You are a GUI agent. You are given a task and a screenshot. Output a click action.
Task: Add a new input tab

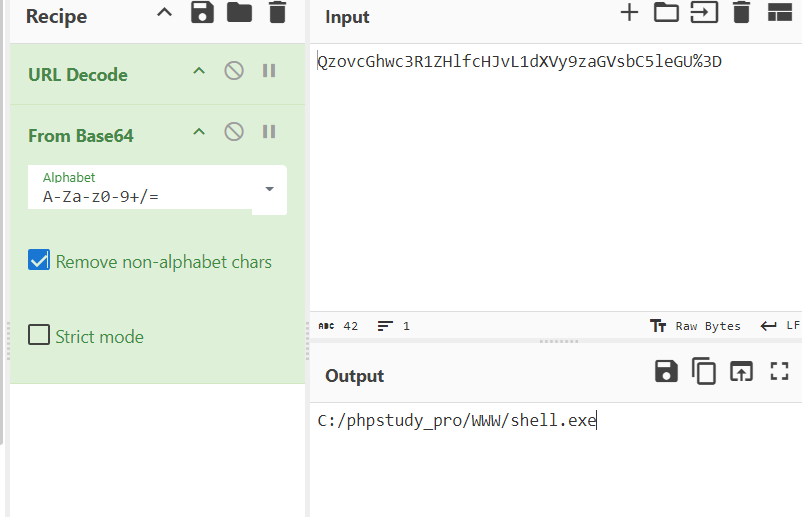629,13
